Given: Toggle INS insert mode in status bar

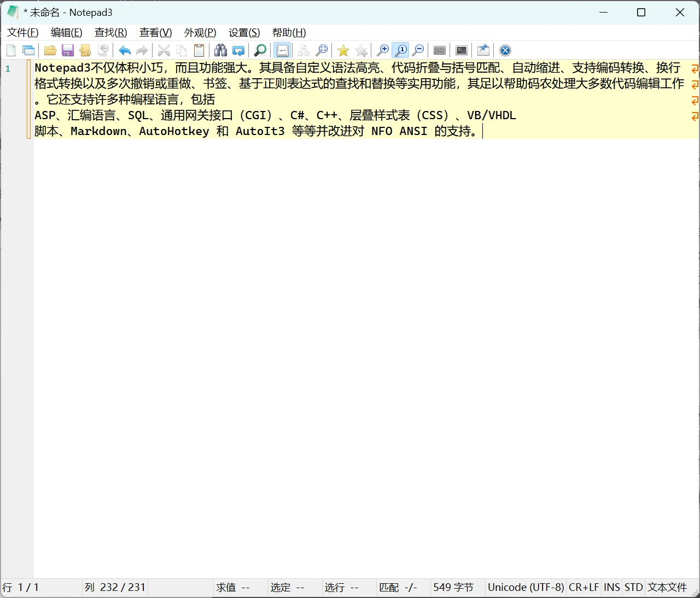Looking at the screenshot, I should point(612,588).
